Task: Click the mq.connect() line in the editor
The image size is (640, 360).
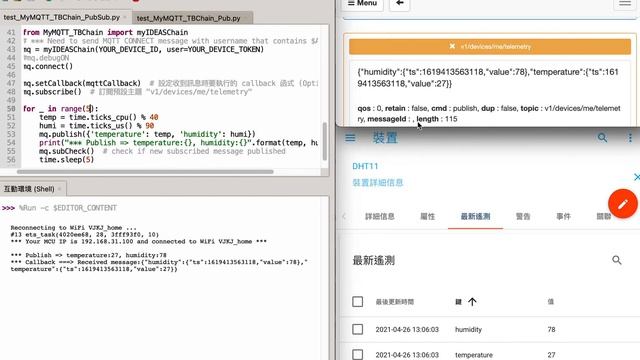Action: [48, 66]
